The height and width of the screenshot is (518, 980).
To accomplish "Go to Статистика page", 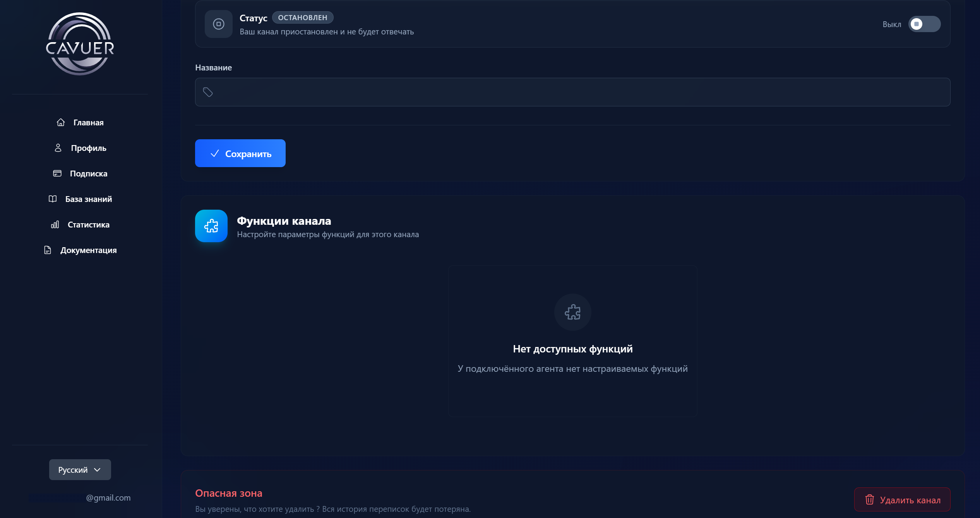I will tap(88, 224).
